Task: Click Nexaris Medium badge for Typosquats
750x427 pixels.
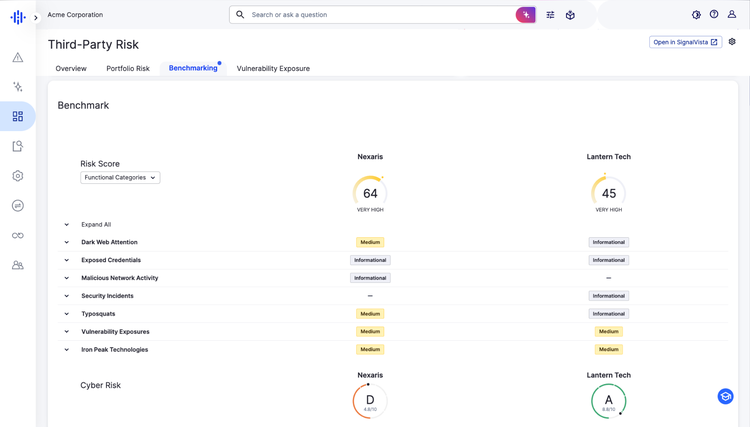Action: pyautogui.click(x=370, y=314)
